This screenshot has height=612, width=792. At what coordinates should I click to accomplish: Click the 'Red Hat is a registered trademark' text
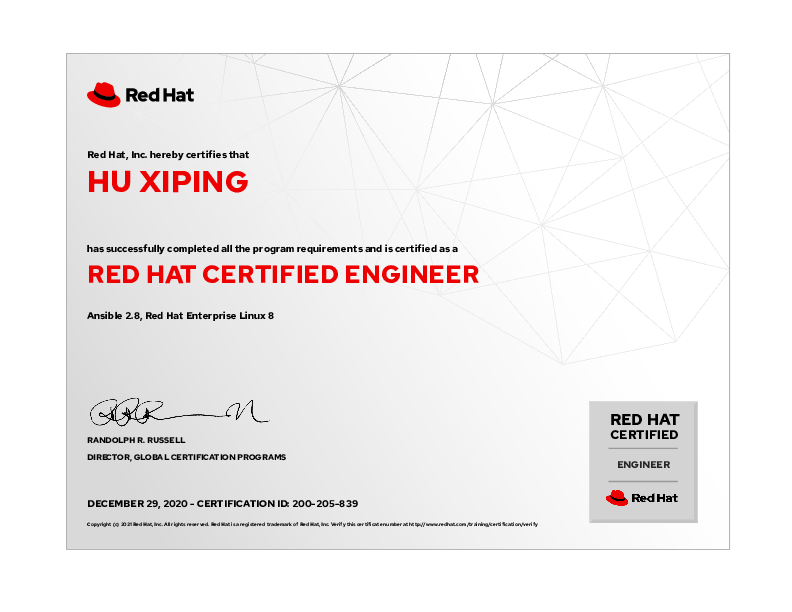(265, 524)
